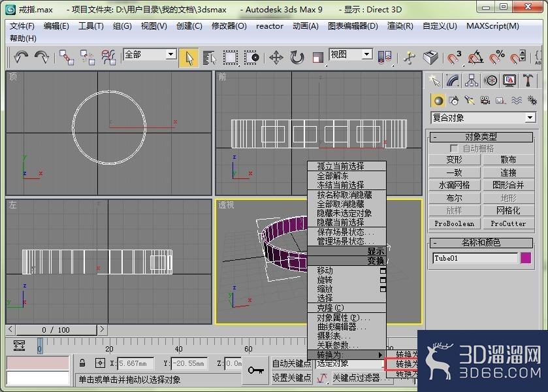
Task: Open the Tube01 object color swatch
Action: [526, 258]
